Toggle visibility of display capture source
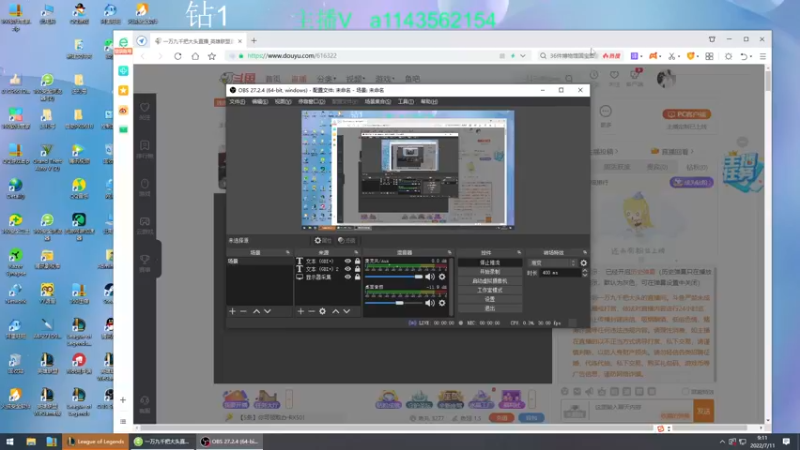 (x=347, y=277)
